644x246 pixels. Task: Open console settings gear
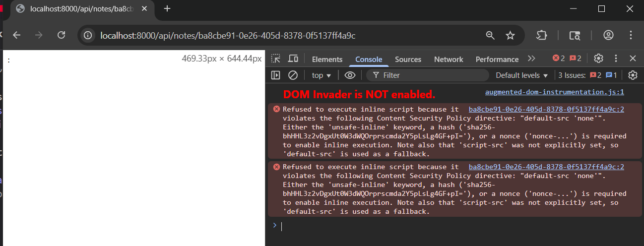click(x=633, y=75)
